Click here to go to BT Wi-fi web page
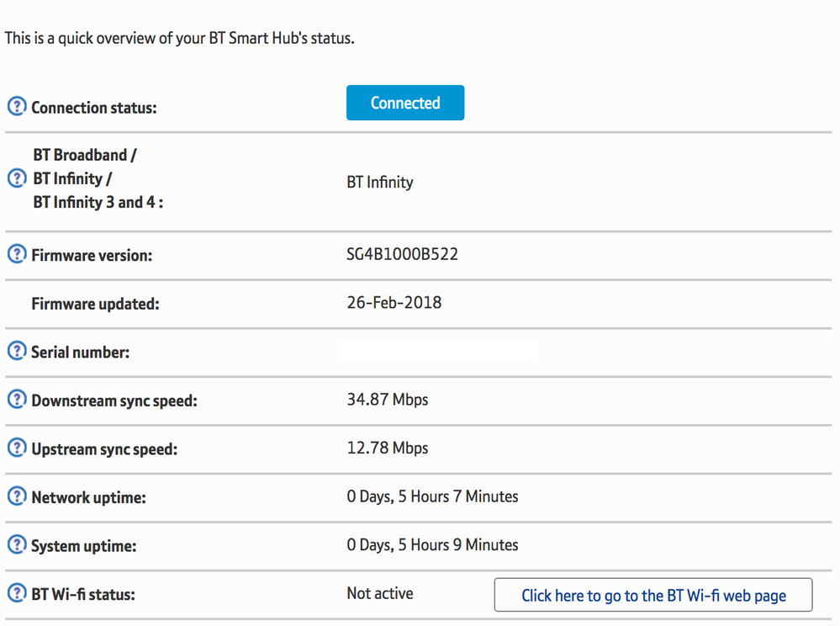Screen dimensions: 840x626 (653, 596)
